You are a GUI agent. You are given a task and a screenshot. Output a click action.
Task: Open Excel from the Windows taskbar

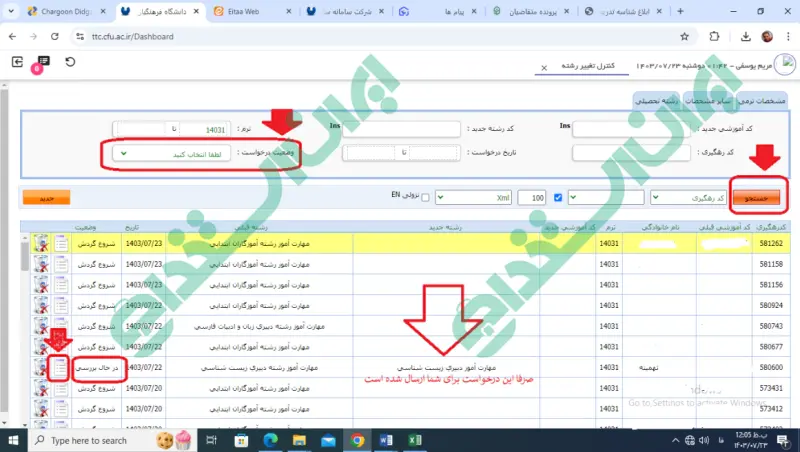[x=412, y=440]
